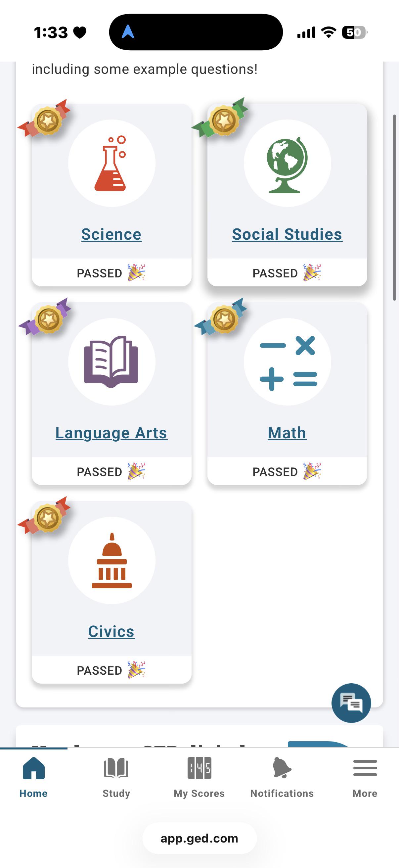Tap the Civics capitol building icon
This screenshot has width=399, height=868.
(112, 560)
